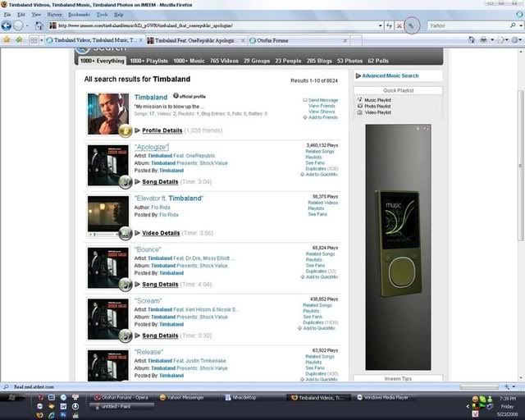Screen dimensions: 525x420
Task: Open the History menu
Action: coord(54,15)
